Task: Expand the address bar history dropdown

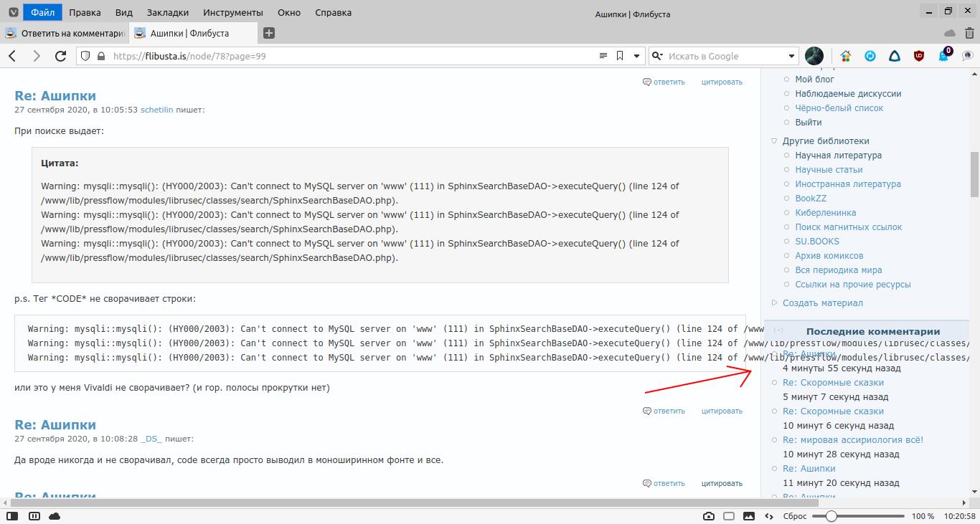Action: (636, 56)
